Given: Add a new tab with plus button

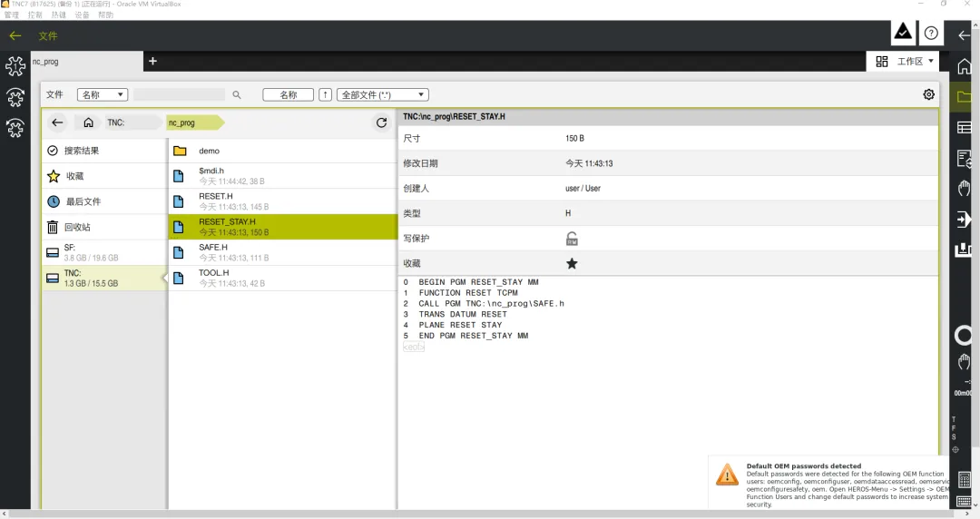Looking at the screenshot, I should (x=152, y=62).
